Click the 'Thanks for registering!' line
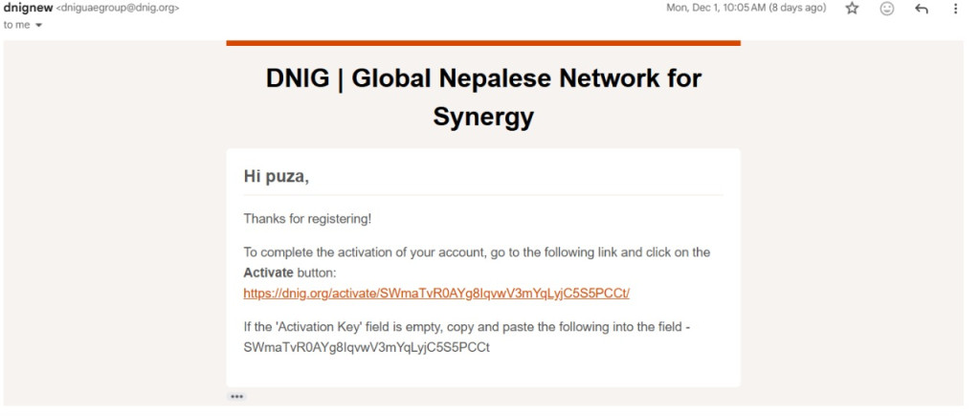980x416 pixels. click(307, 219)
